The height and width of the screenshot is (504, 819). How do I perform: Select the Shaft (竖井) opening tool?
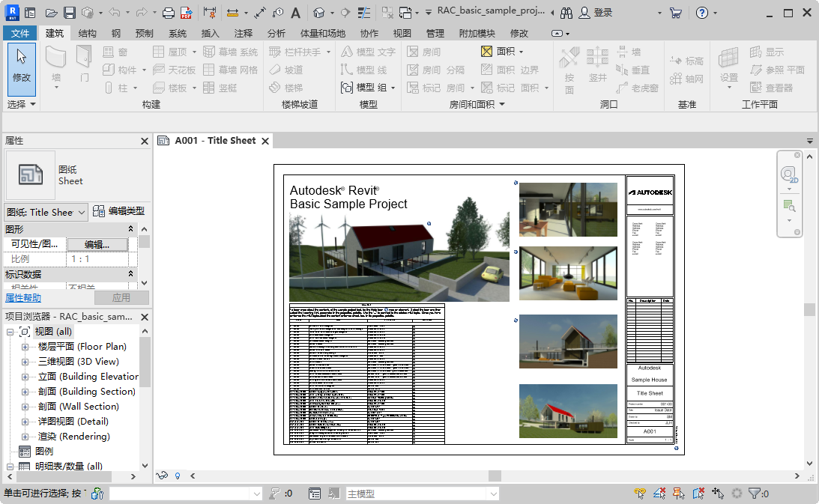[x=597, y=65]
